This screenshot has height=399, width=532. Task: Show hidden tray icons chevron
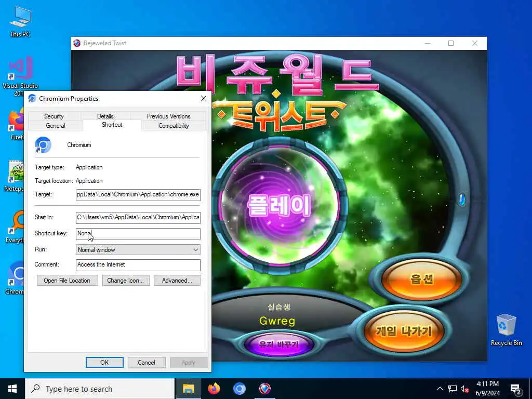440,389
